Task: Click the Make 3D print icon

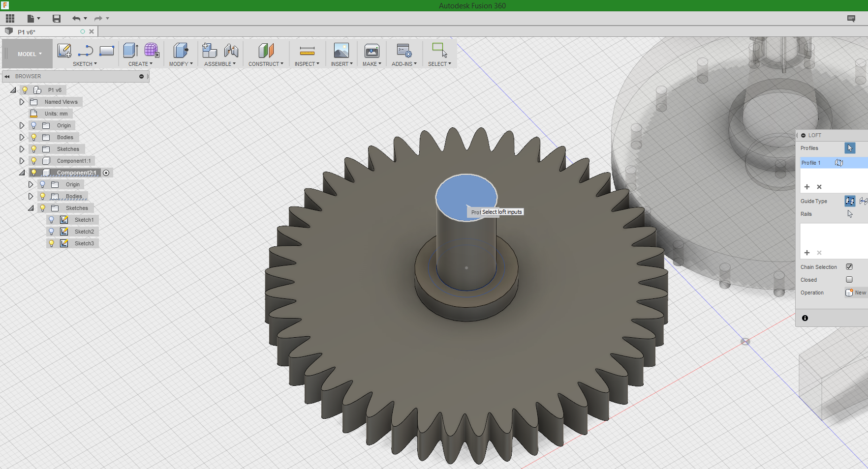Action: click(x=372, y=51)
